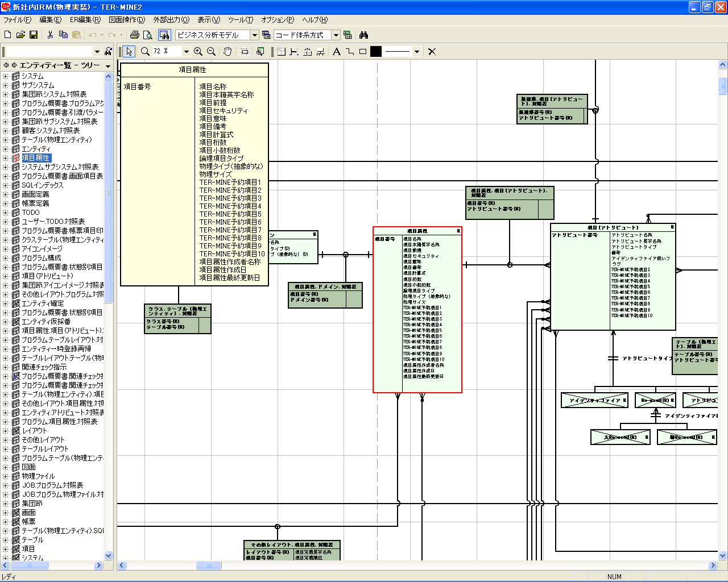
Task: Select 物理ファイル in the entity tree
Action: pos(38,476)
